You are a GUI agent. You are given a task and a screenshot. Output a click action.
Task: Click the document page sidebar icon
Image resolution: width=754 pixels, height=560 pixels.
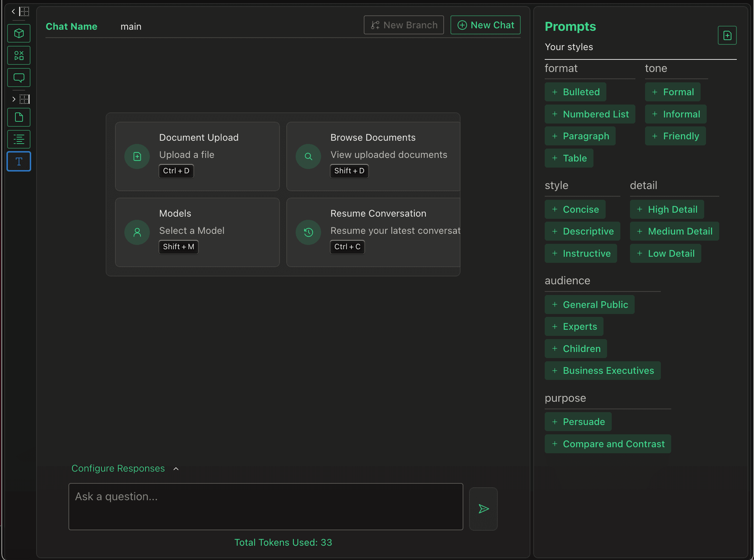tap(19, 117)
